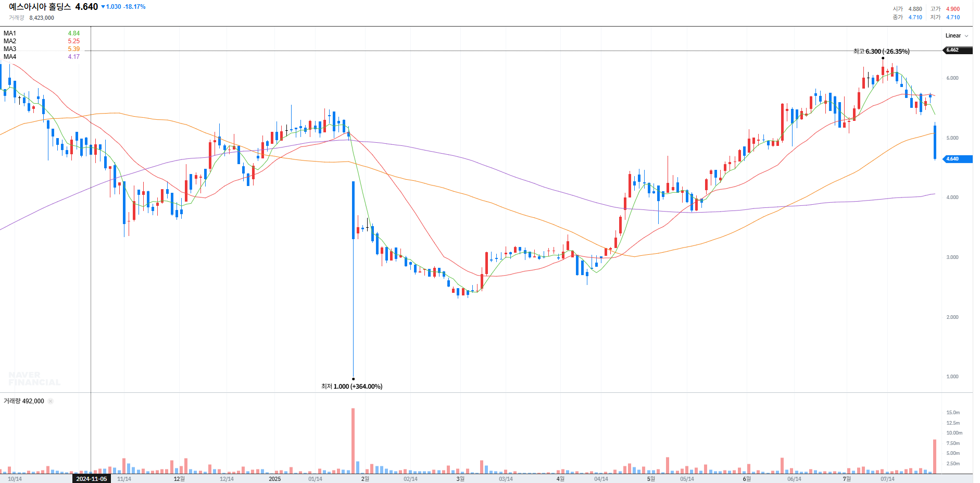Click the 6.462 crosshair price tag
Image resolution: width=980 pixels, height=483 pixels.
(956, 50)
